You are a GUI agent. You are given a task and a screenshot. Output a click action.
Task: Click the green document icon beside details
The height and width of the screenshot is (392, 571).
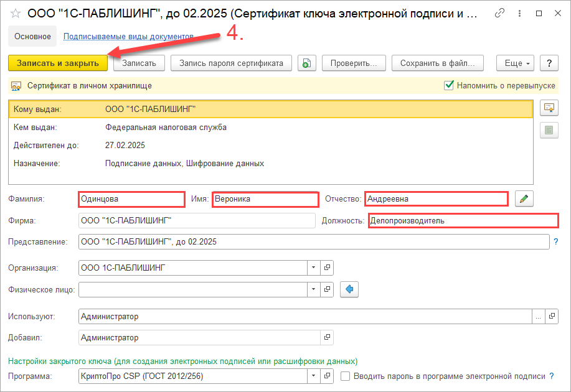tap(549, 130)
